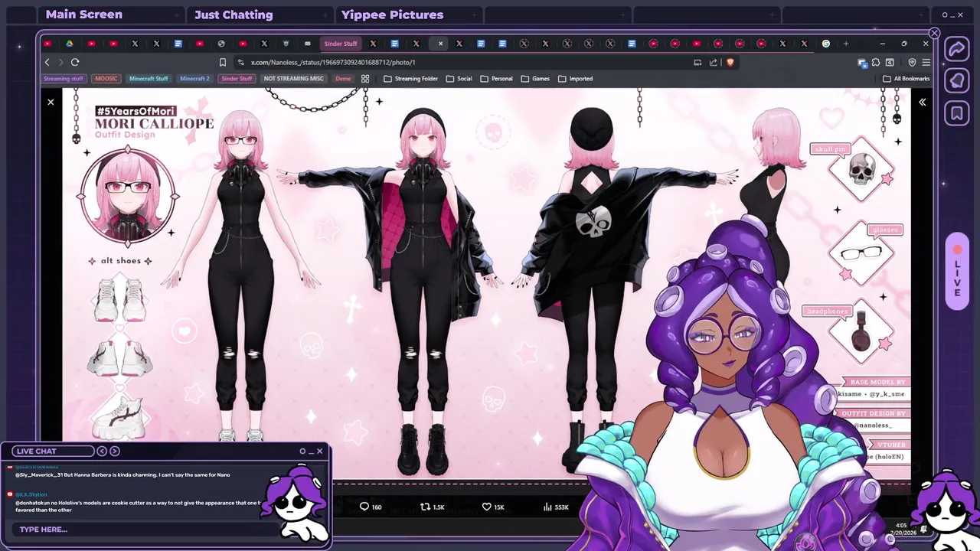980x551 pixels.
Task: Click the share arrow icon on right sidebar
Action: point(957,49)
